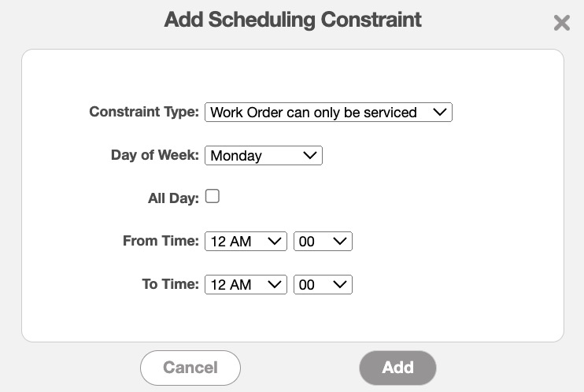
Task: Open the To Time minutes dropdown
Action: coord(322,285)
